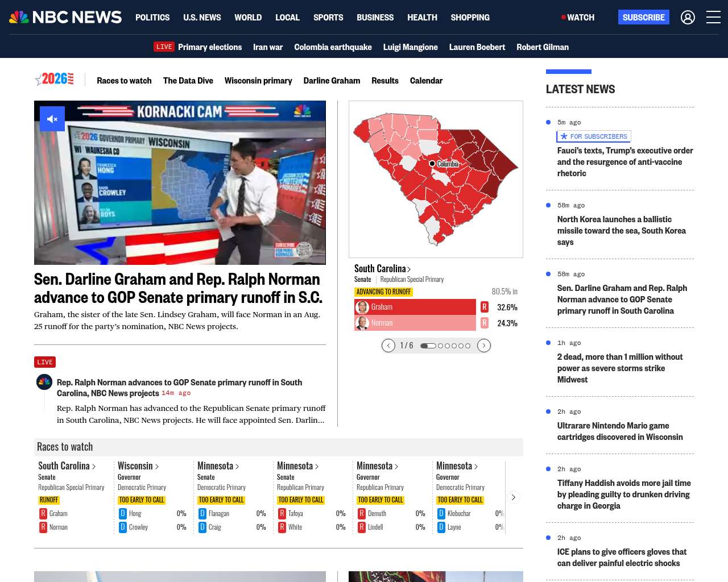Open the Local section
728x582 pixels.
pos(287,18)
